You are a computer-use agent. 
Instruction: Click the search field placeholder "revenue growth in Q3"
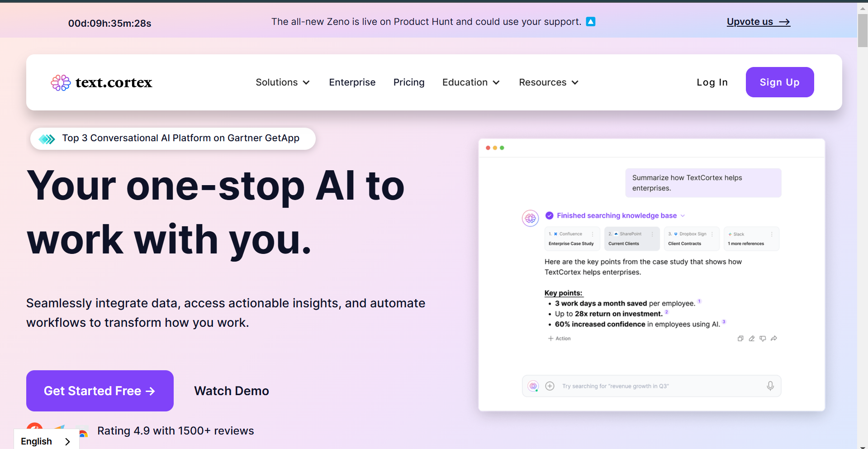pos(616,386)
